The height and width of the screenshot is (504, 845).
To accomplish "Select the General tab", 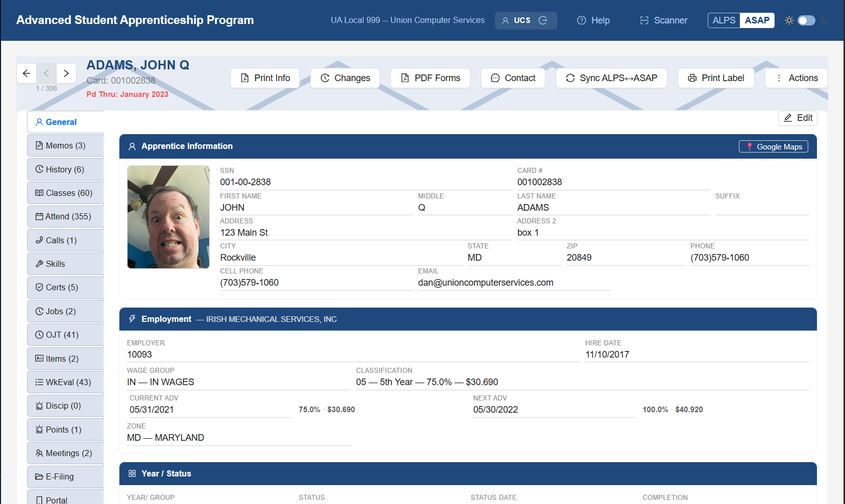I will 65,122.
